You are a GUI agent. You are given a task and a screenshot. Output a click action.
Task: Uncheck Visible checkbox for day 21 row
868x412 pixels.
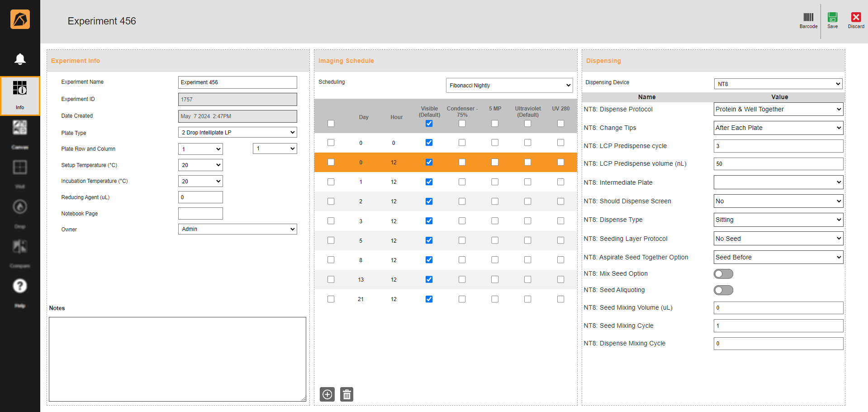click(429, 299)
